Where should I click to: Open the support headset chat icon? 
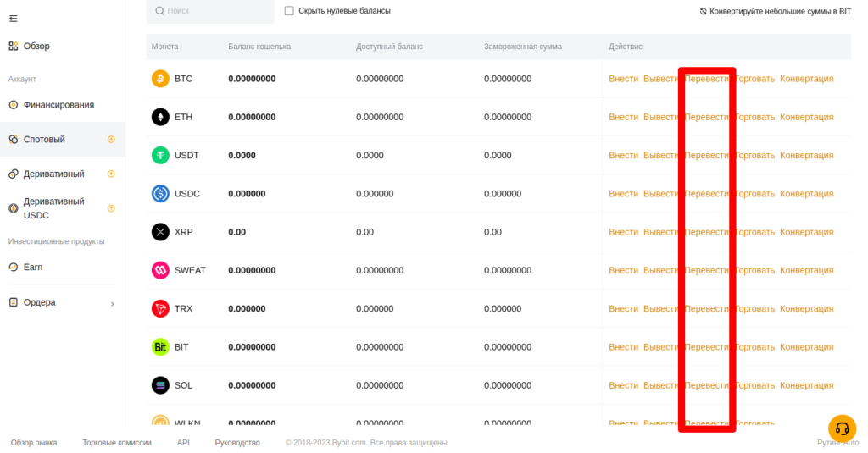pos(842,428)
